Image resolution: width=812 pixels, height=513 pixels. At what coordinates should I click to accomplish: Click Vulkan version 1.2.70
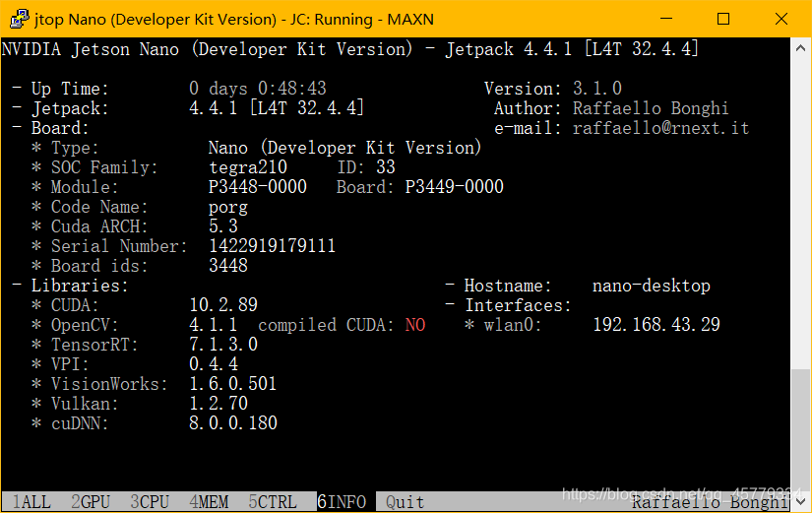coord(219,404)
